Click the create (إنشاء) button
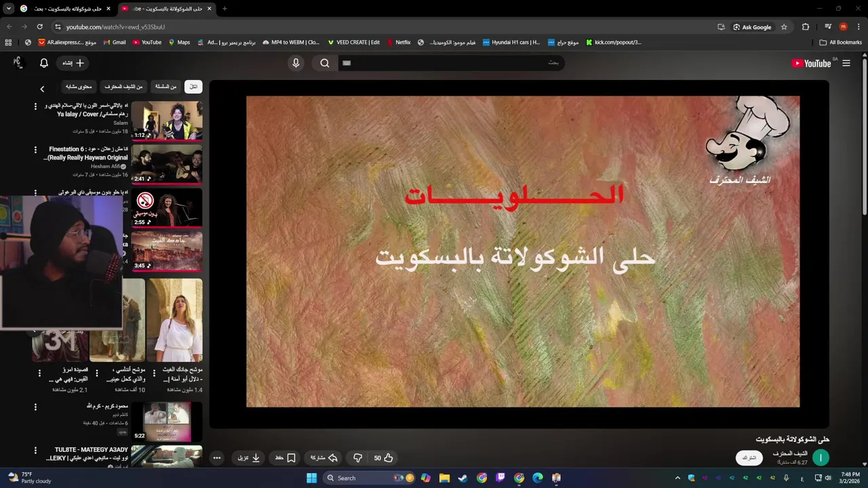This screenshot has width=868, height=488. point(73,63)
